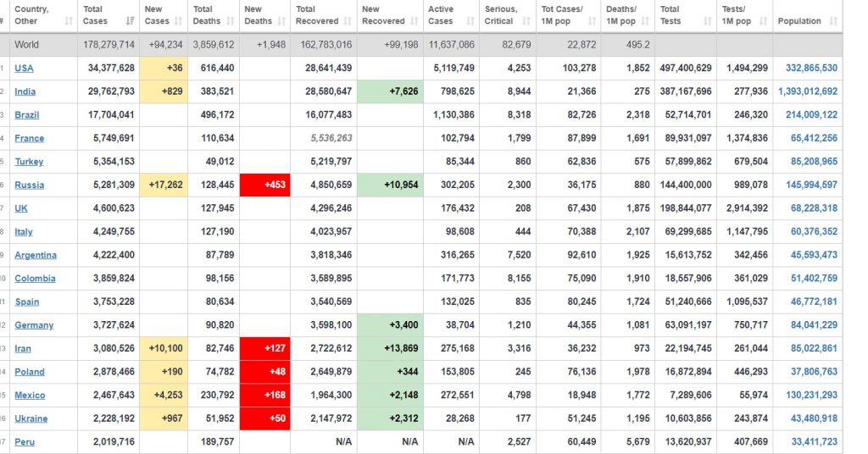This screenshot has width=868, height=454.
Task: Click the Total Tests column header
Action: (685, 15)
